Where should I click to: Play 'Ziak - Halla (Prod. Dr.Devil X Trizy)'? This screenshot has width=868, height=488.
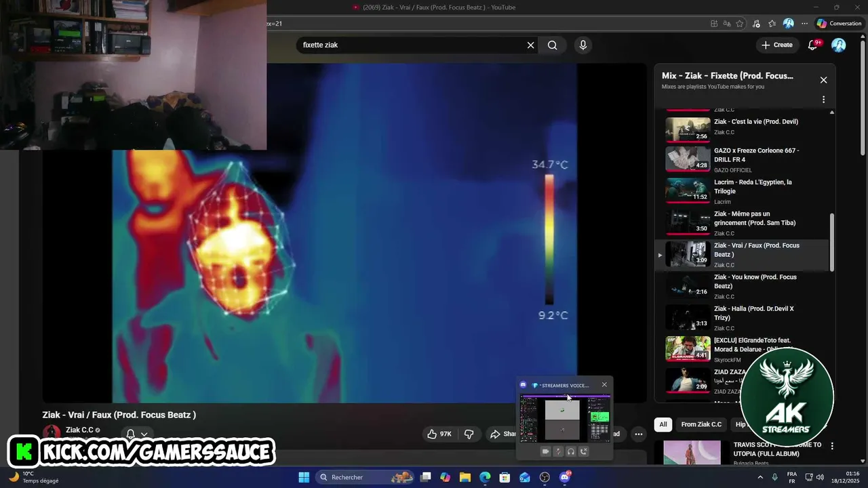pos(743,317)
